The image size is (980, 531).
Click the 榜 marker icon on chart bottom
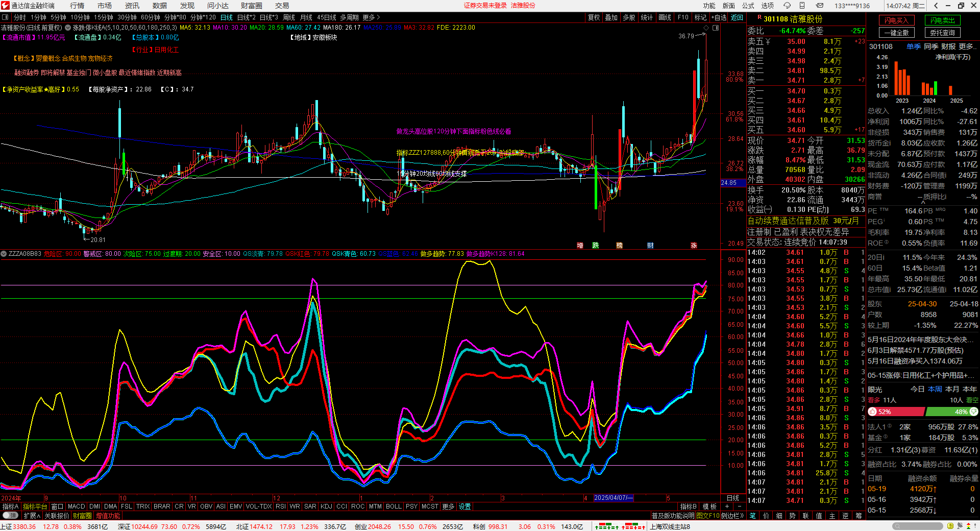[620, 246]
